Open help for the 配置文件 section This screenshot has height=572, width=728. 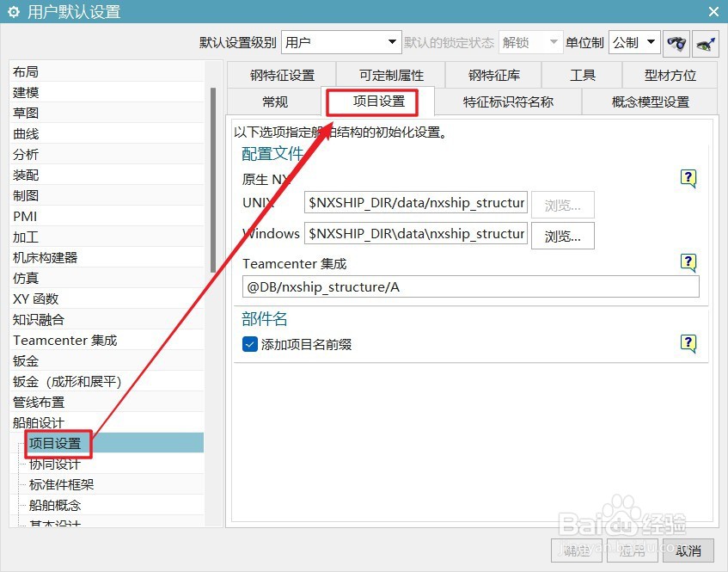[x=688, y=178]
